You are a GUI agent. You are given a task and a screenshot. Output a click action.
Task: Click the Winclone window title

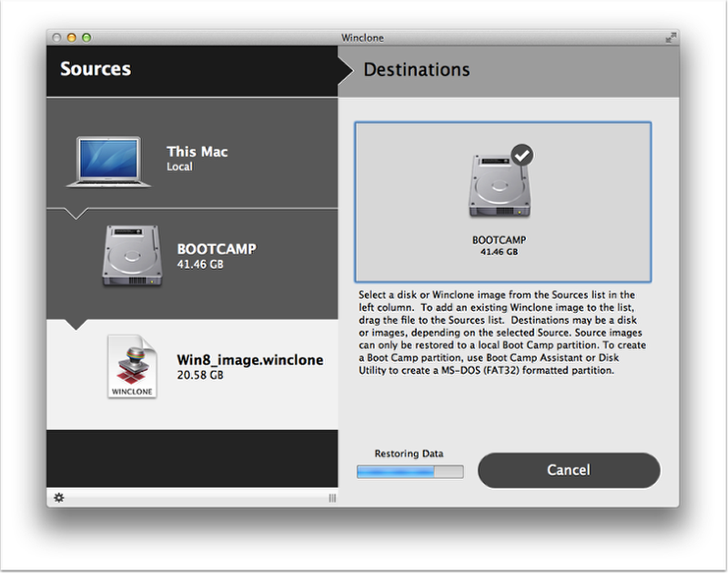coord(362,38)
